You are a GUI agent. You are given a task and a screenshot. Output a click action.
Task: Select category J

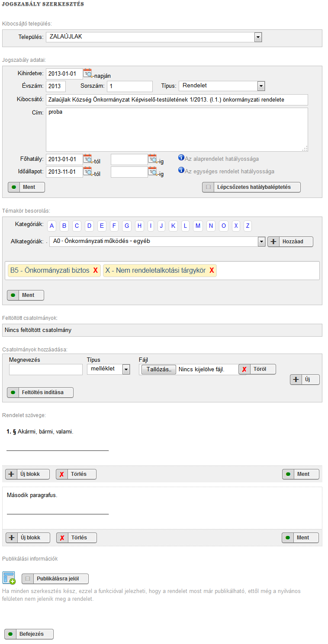point(161,226)
